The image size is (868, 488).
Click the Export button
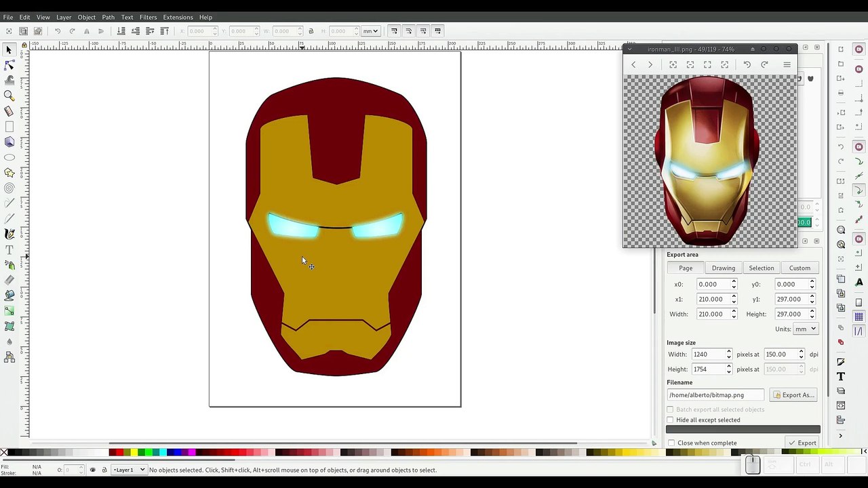coord(802,443)
